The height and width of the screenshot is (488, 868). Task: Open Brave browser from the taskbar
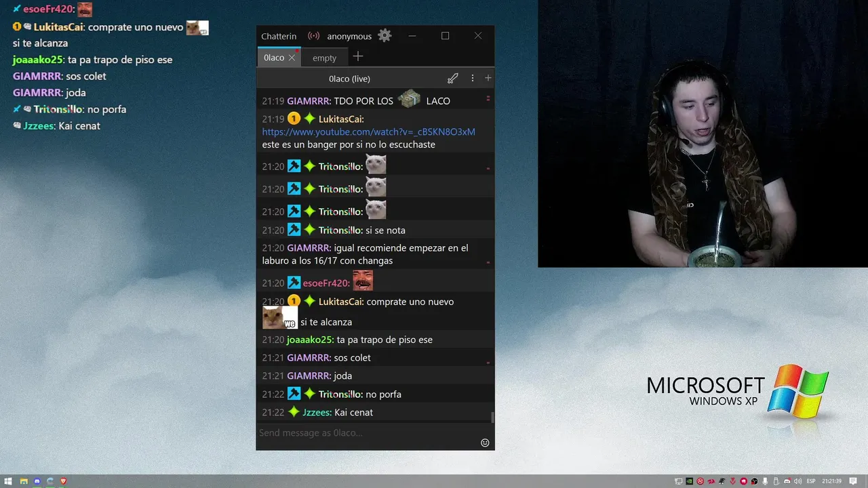click(64, 481)
